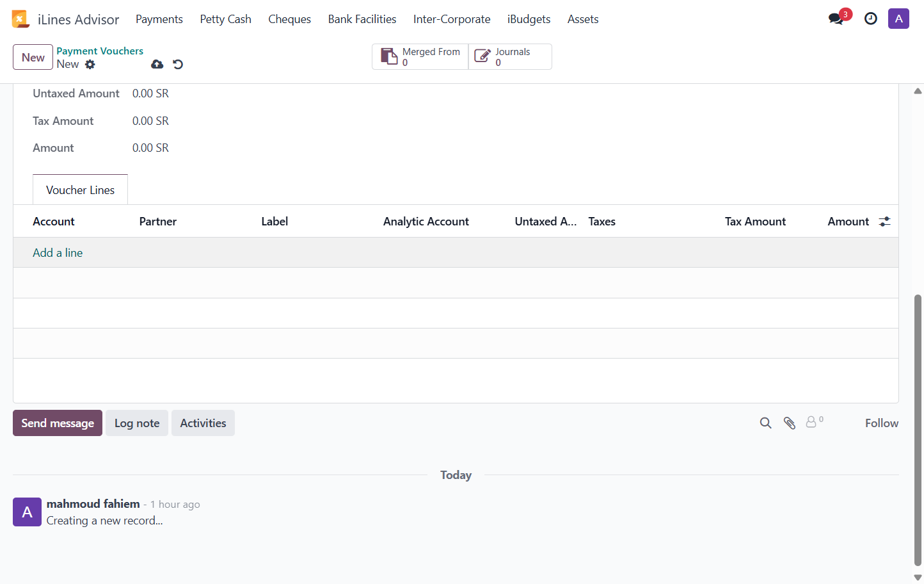The width and height of the screenshot is (924, 584).
Task: Click the Label column header
Action: (275, 222)
